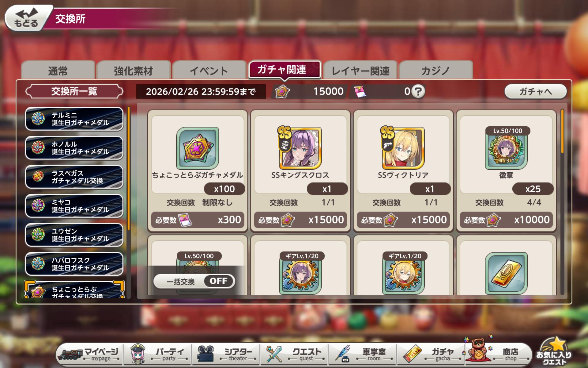This screenshot has width=588, height=368.
Task: Open the 強化素材 tab
Action: click(134, 70)
